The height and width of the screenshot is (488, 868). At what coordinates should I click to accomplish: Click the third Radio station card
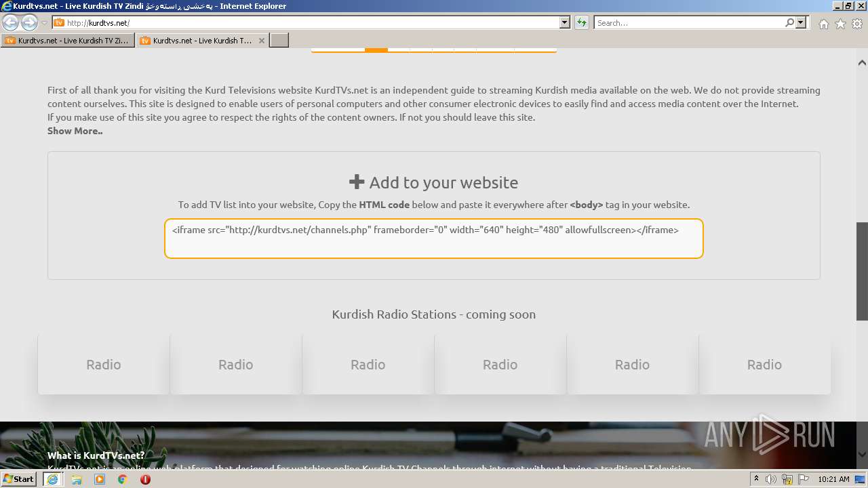(368, 365)
